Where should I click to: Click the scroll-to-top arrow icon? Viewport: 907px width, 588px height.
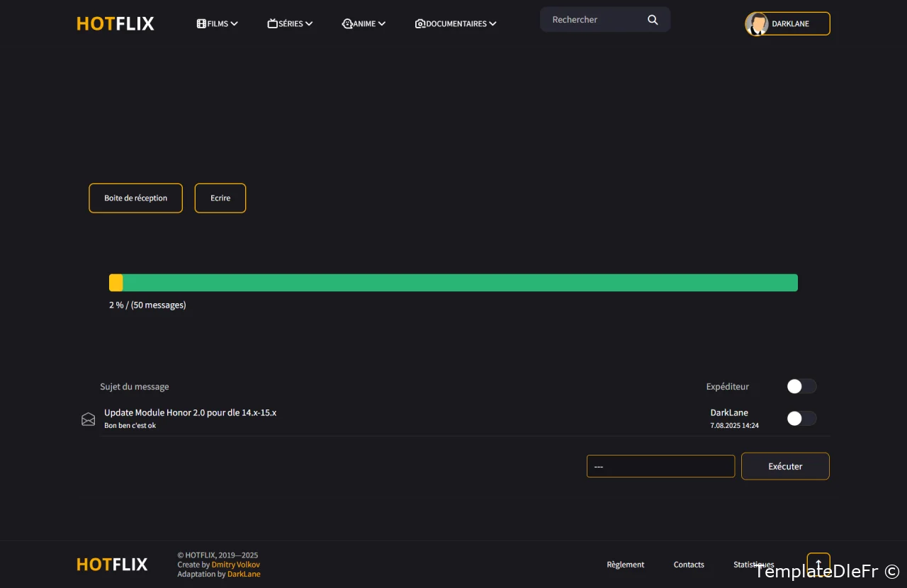click(818, 565)
